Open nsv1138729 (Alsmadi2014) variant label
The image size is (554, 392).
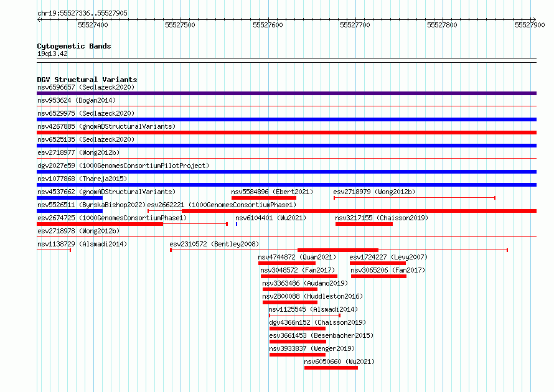(82, 244)
